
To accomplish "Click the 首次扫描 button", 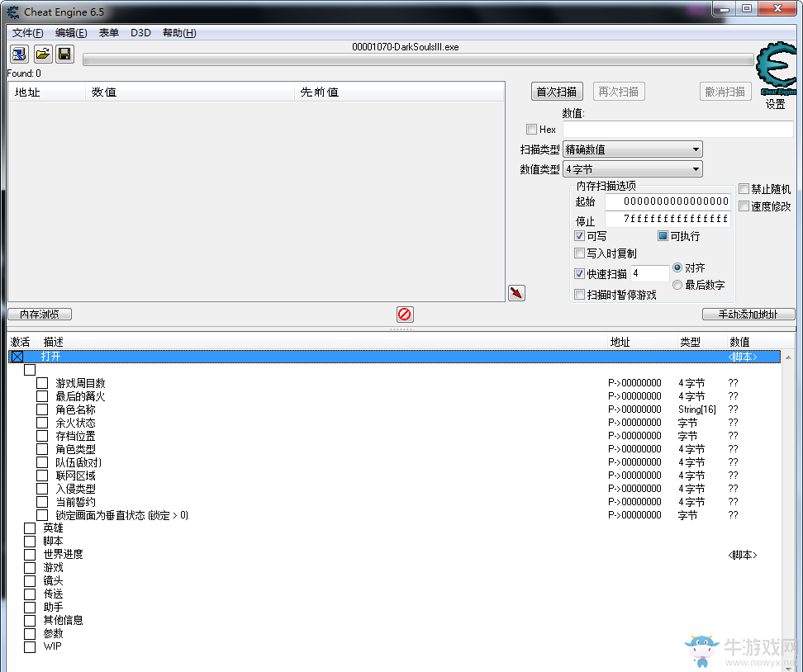I will (x=557, y=92).
